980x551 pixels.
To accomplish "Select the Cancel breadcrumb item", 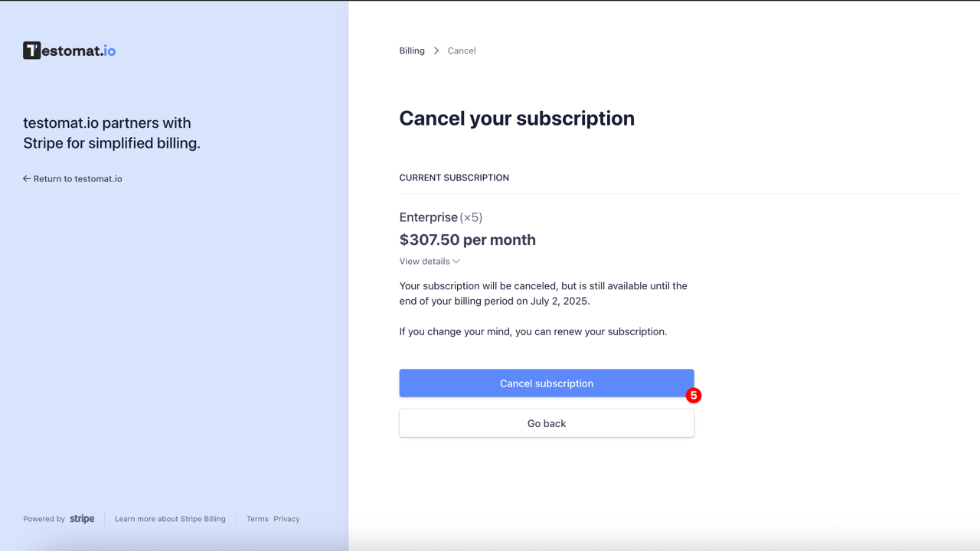I will pyautogui.click(x=462, y=51).
